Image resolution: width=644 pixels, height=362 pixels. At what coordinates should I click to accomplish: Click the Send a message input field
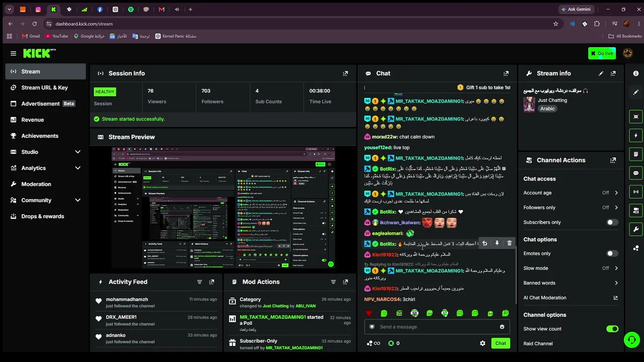coord(437,327)
